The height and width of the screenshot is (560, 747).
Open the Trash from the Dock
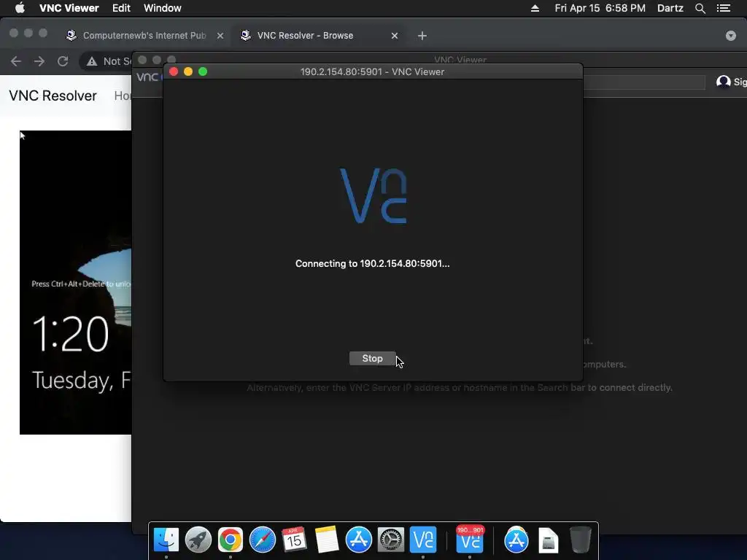coord(580,540)
